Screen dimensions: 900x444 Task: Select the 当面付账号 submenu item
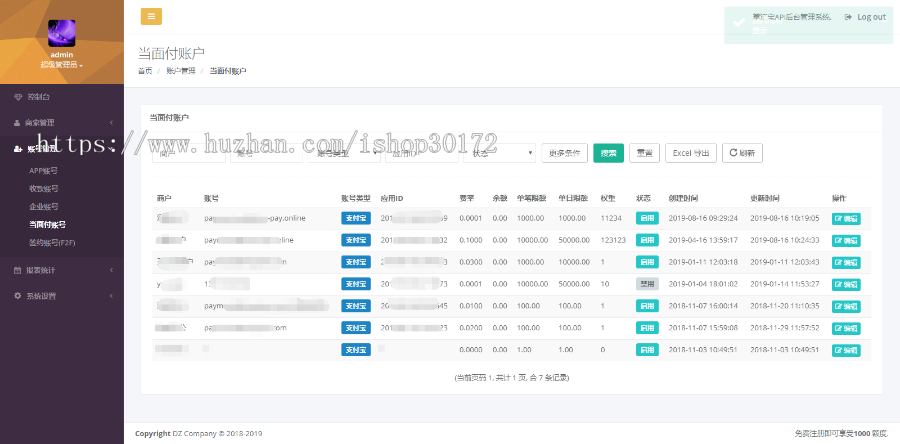[47, 225]
